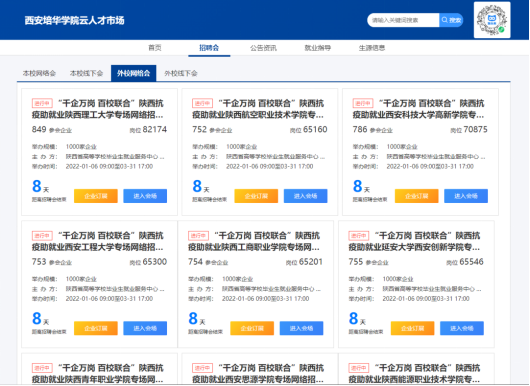This screenshot has height=386, width=530.
Task: Open the 西安思源学院 job fair title
Action: (258, 373)
